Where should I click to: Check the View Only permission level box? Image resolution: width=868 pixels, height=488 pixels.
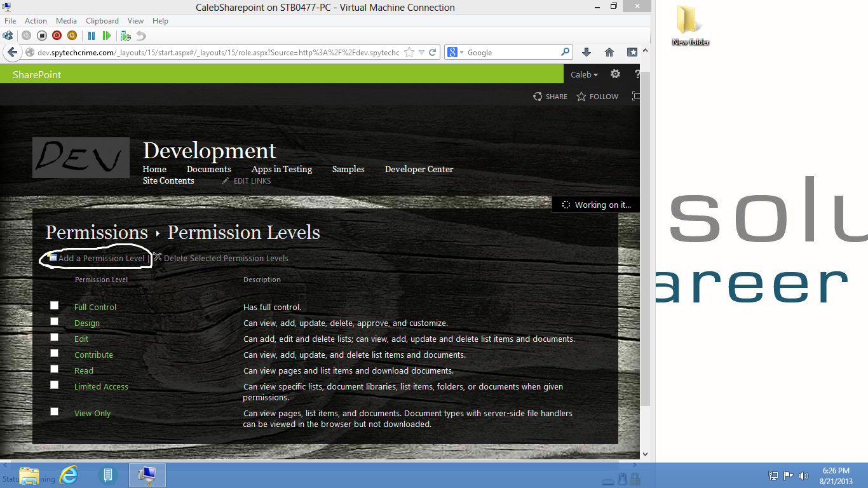(x=55, y=412)
